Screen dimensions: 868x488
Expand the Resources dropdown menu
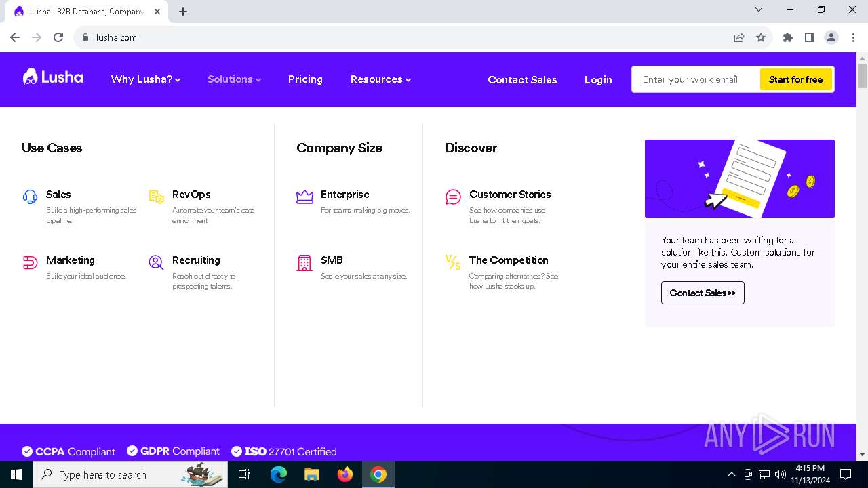(x=380, y=79)
